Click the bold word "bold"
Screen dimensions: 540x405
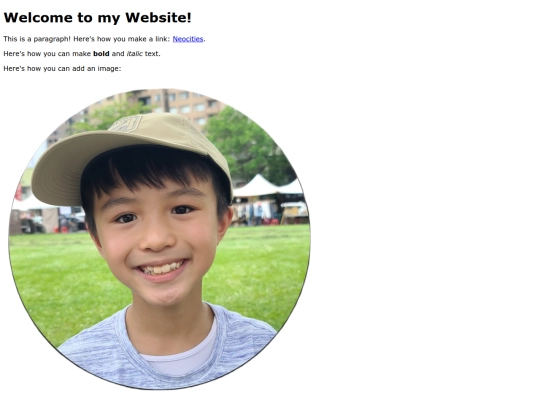pyautogui.click(x=101, y=54)
